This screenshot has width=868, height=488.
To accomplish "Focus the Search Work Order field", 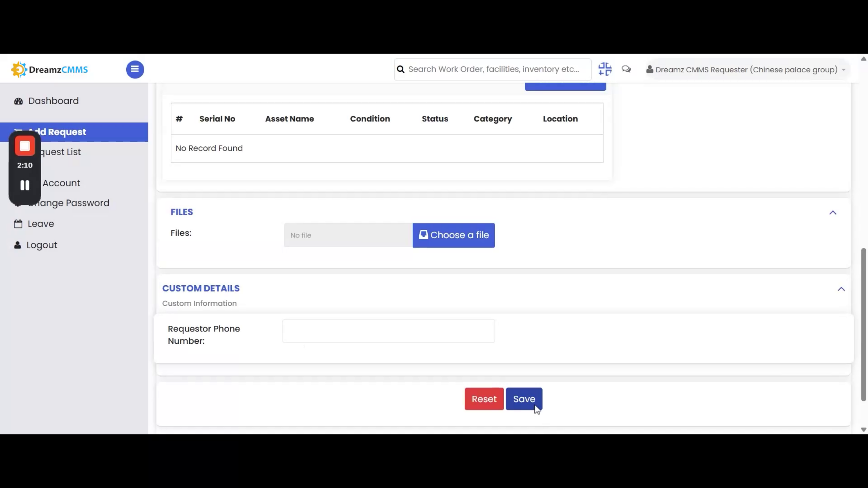I will coord(494,69).
